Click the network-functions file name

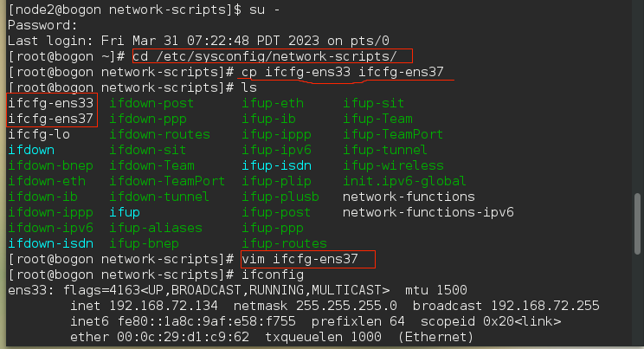point(409,197)
